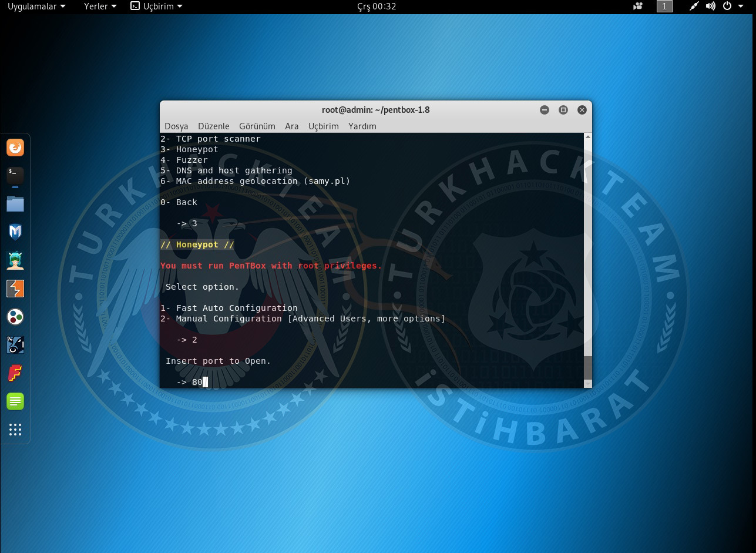Launch Terminal from the dock
The width and height of the screenshot is (756, 553).
(x=15, y=176)
